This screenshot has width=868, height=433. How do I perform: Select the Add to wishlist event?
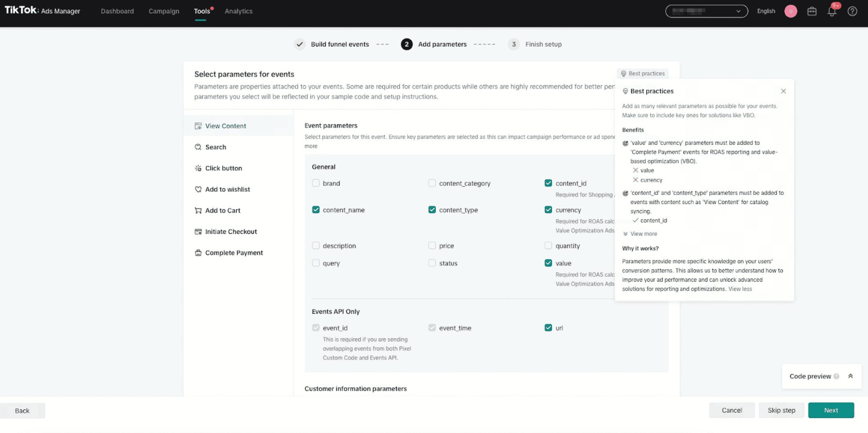tap(238, 189)
